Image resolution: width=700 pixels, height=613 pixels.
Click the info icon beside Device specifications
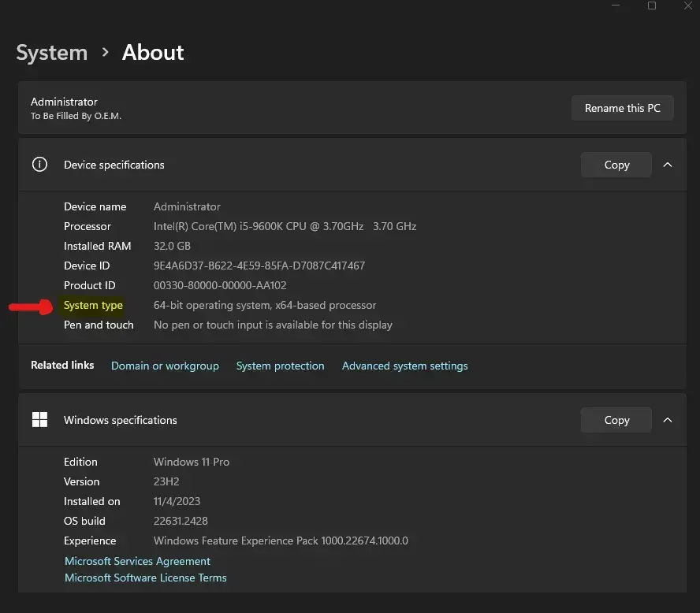pos(39,165)
